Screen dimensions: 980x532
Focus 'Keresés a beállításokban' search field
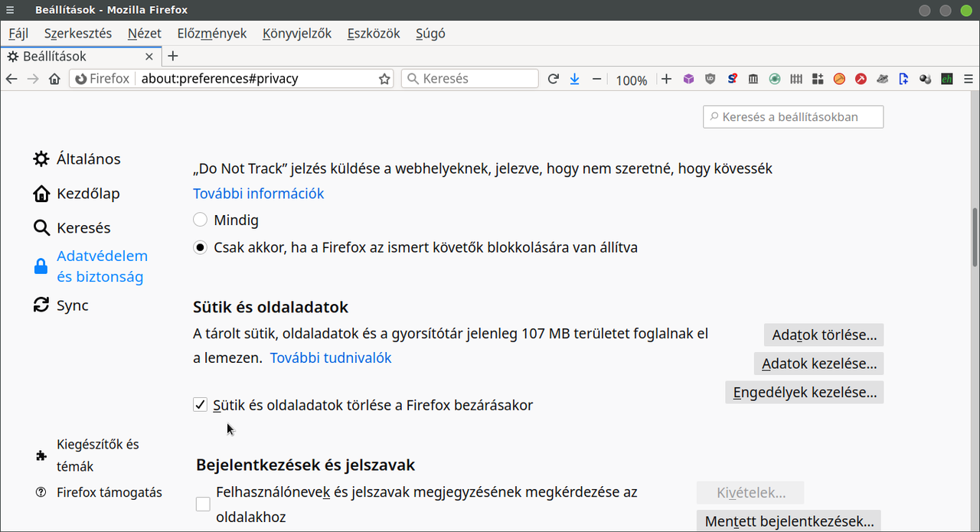pos(793,117)
